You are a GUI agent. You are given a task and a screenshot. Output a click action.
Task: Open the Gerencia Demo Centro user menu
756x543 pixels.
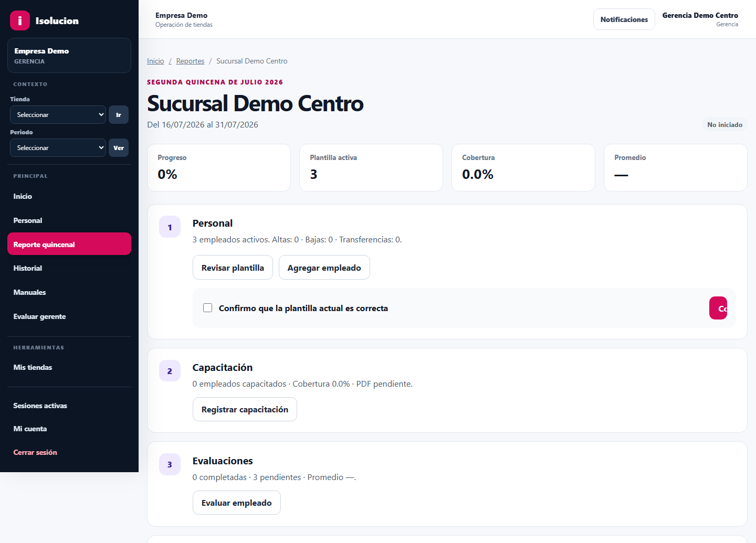click(700, 19)
